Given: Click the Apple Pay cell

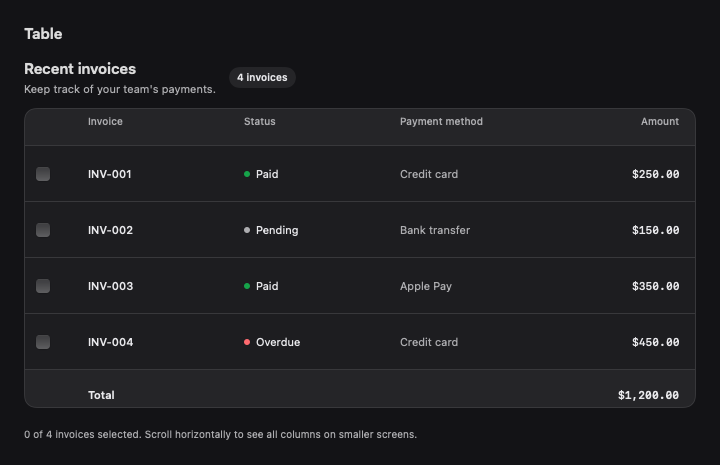Looking at the screenshot, I should point(426,286).
